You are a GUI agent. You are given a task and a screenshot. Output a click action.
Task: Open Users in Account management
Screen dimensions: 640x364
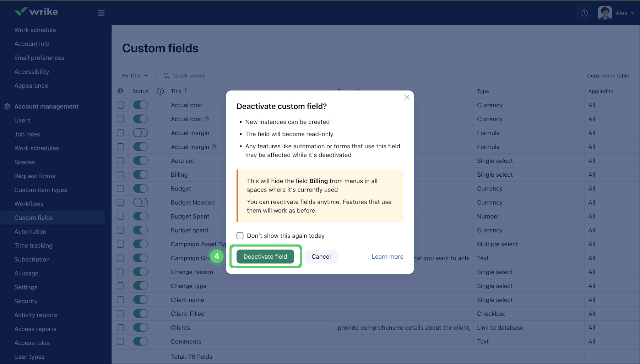click(x=22, y=120)
